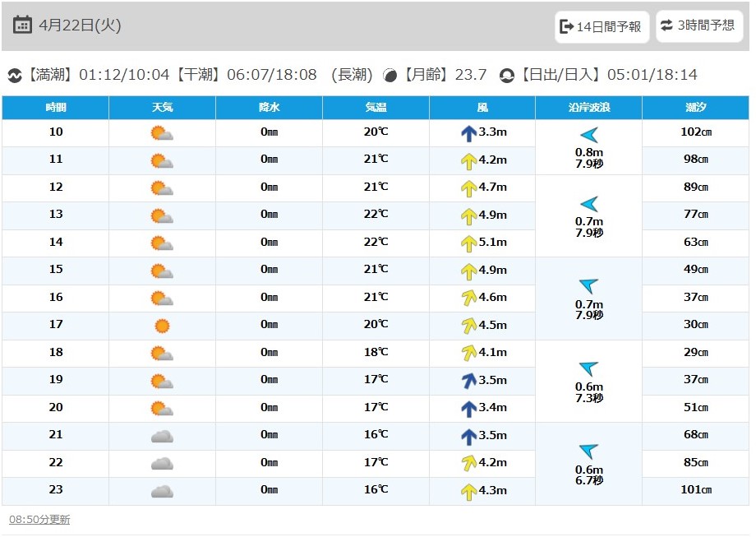Select the 潮汐 column header
This screenshot has width=756, height=537.
pyautogui.click(x=696, y=107)
